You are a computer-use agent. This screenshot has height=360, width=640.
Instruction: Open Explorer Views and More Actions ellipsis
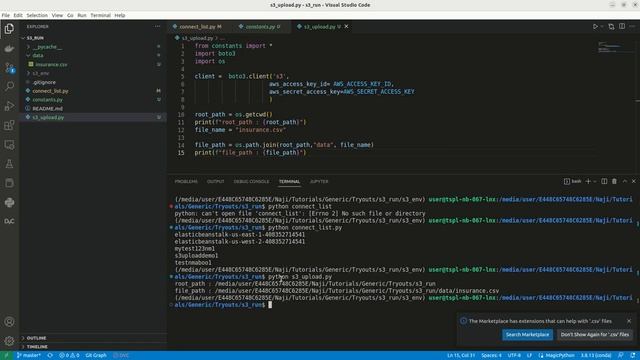click(x=157, y=27)
